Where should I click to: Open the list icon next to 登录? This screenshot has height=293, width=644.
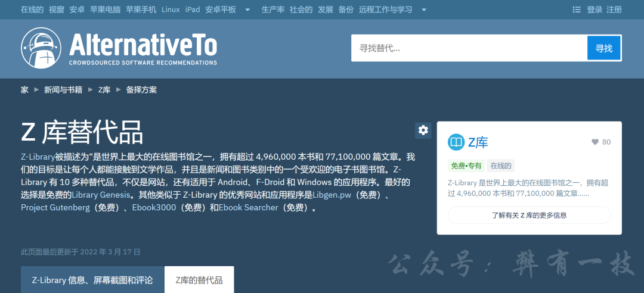[576, 10]
